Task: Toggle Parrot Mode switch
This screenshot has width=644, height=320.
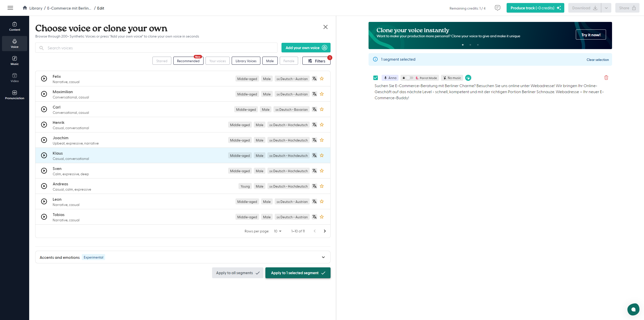Action: coord(410,78)
